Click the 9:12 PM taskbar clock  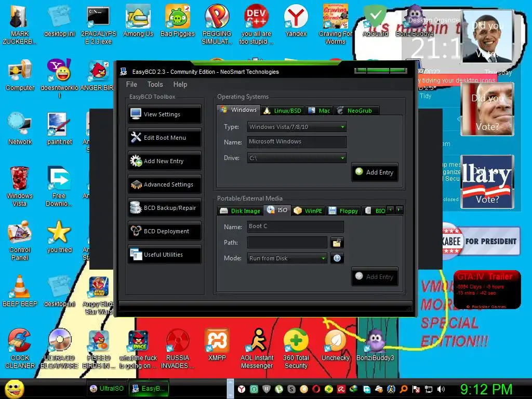(486, 389)
